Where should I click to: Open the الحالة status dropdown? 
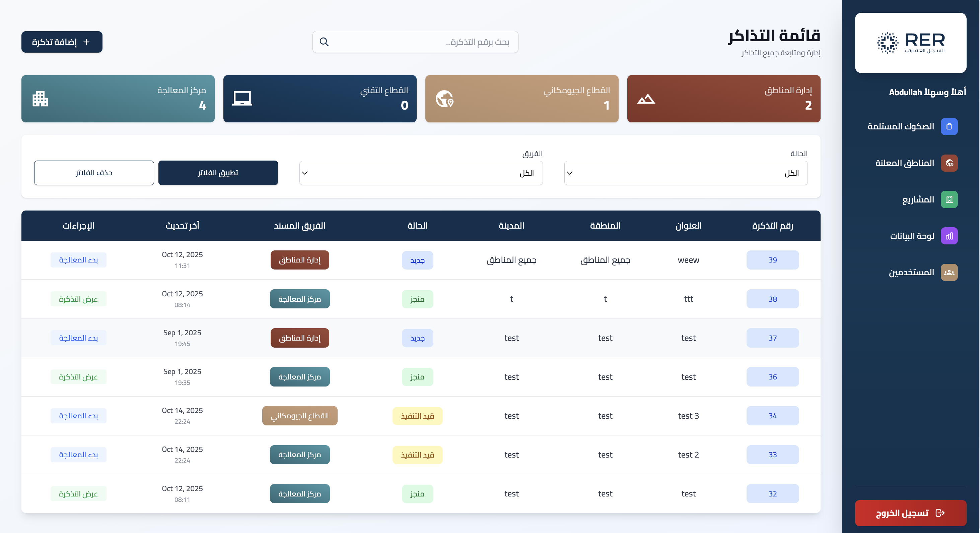[x=685, y=173]
